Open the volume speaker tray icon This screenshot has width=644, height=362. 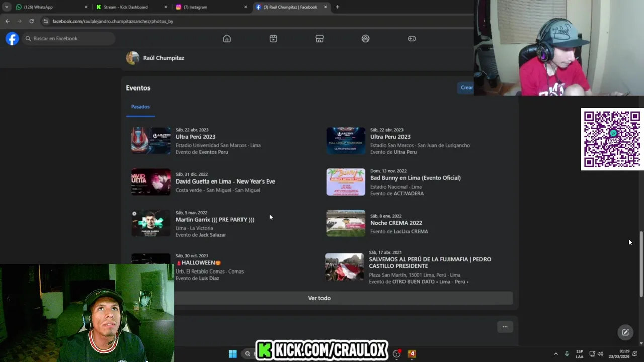coord(600,354)
